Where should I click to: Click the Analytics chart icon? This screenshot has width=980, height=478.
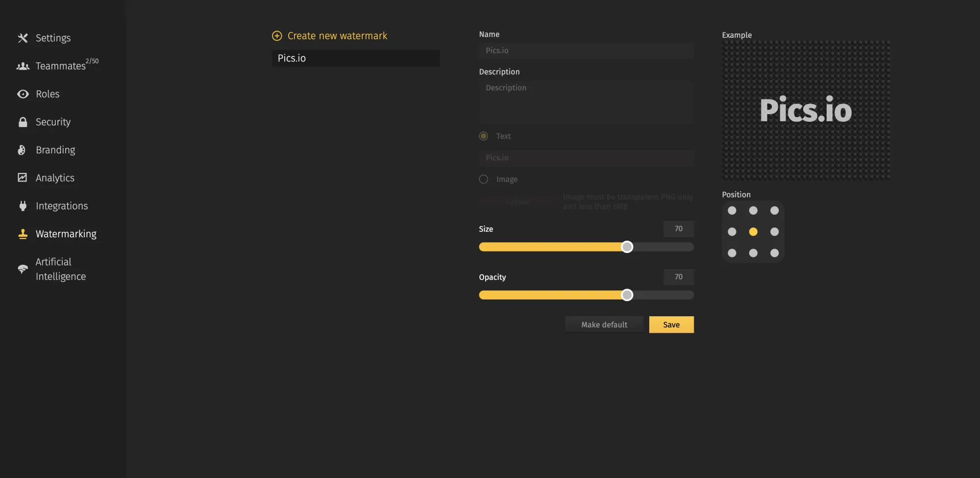click(x=23, y=178)
